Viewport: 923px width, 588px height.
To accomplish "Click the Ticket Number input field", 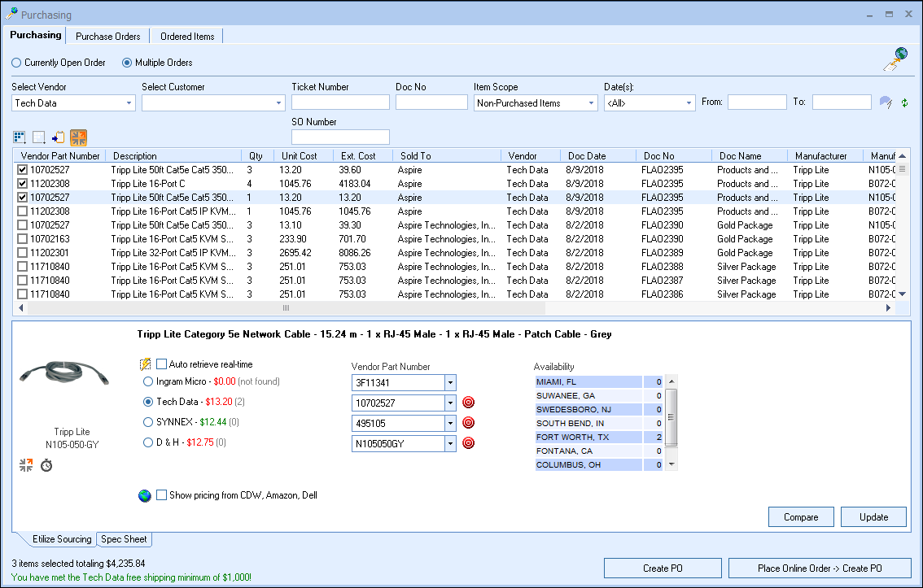I will point(340,102).
